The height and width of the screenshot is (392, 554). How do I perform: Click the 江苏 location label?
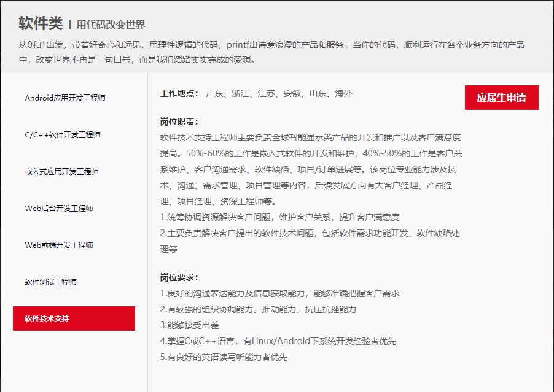pos(264,94)
